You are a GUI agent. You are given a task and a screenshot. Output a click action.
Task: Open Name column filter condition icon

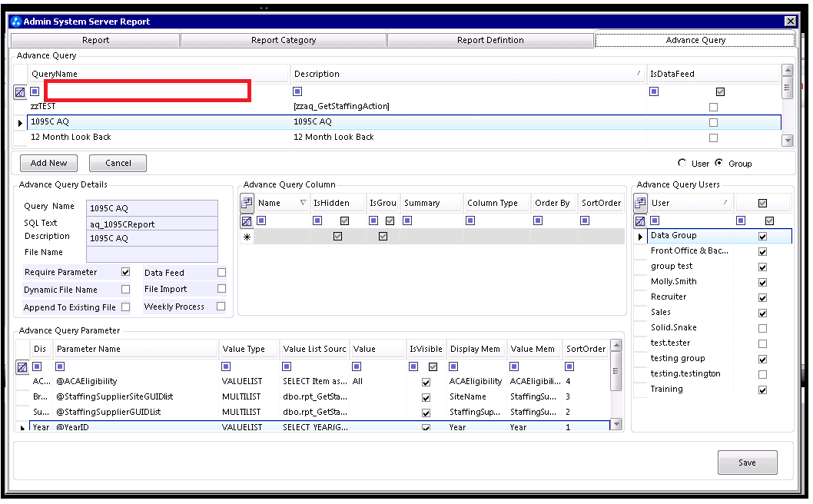click(x=261, y=220)
